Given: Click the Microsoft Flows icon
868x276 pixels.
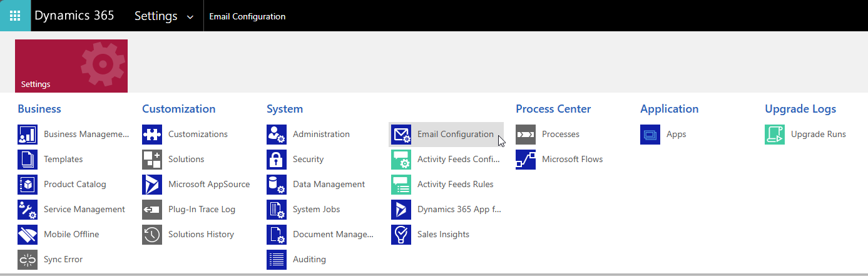Looking at the screenshot, I should point(526,160).
